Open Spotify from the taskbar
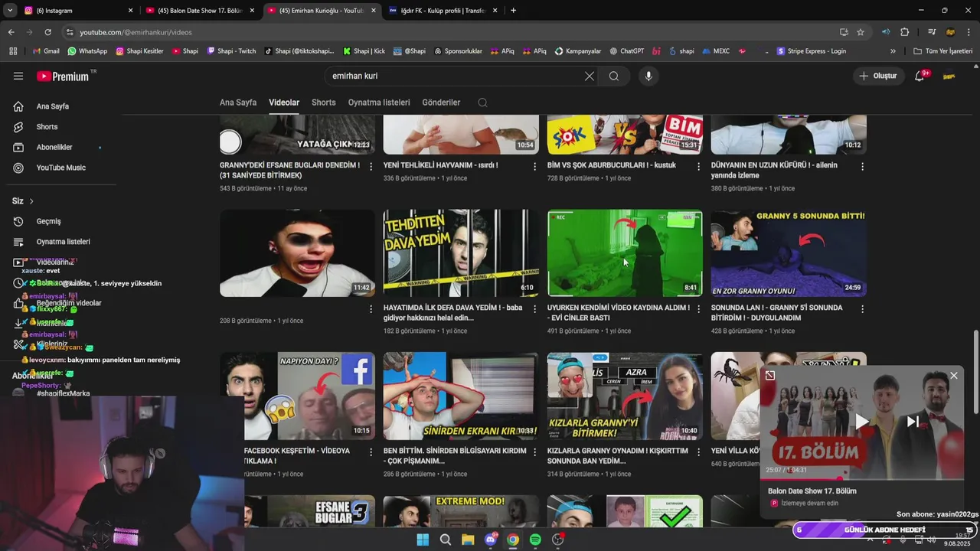Screen dimensions: 980x551 pyautogui.click(x=535, y=540)
